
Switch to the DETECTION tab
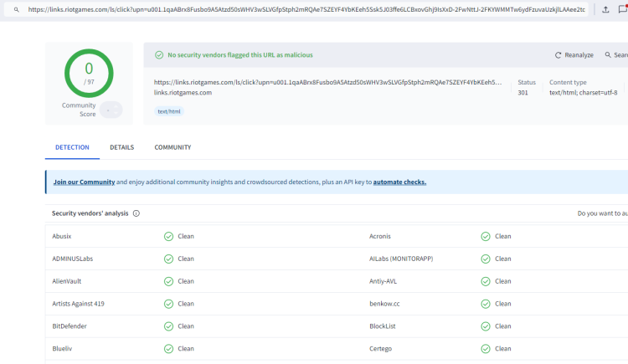pos(72,147)
